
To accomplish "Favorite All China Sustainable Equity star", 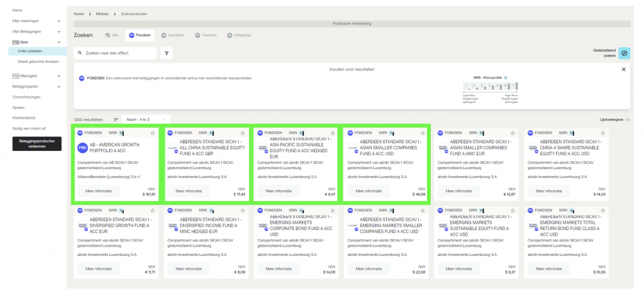I will (242, 133).
